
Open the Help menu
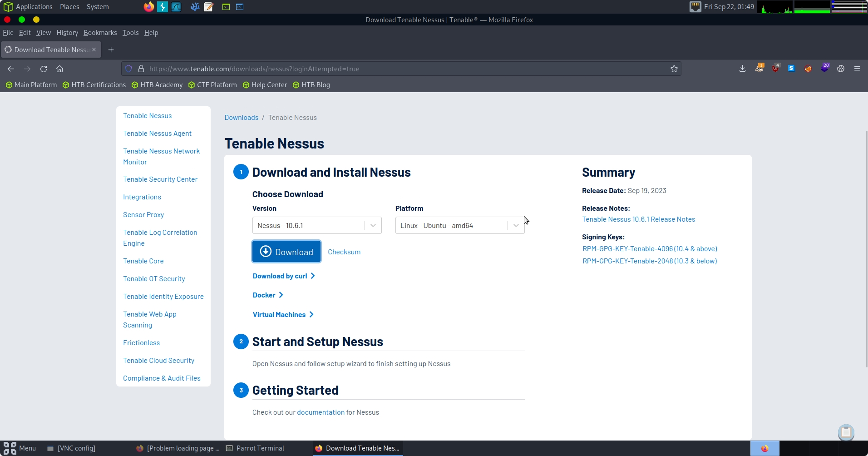pyautogui.click(x=151, y=33)
